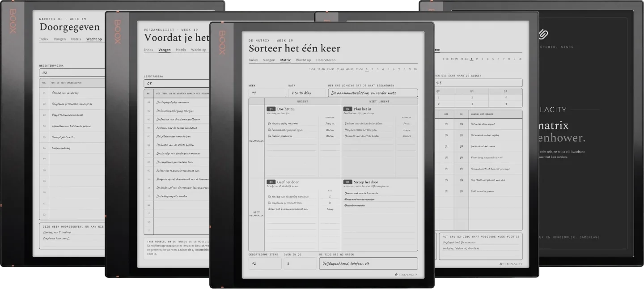
Task: Go to the 31-40 page range link
Action: [x=340, y=69]
